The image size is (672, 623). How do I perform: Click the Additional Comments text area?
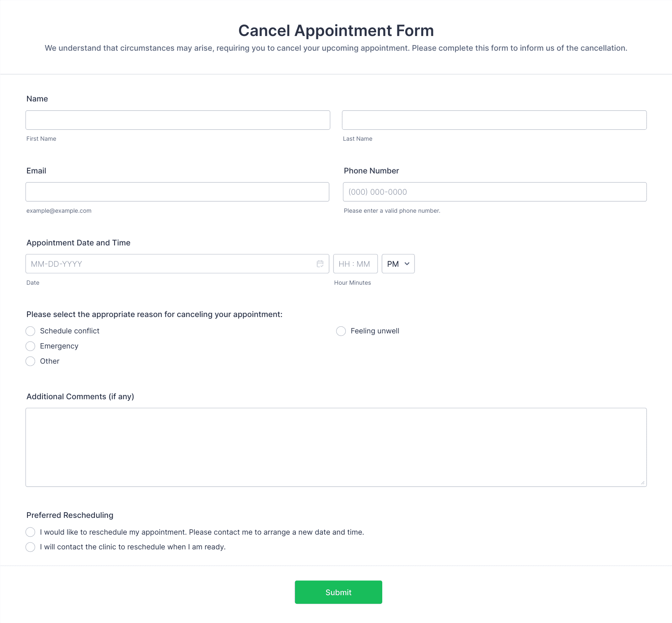(x=336, y=447)
